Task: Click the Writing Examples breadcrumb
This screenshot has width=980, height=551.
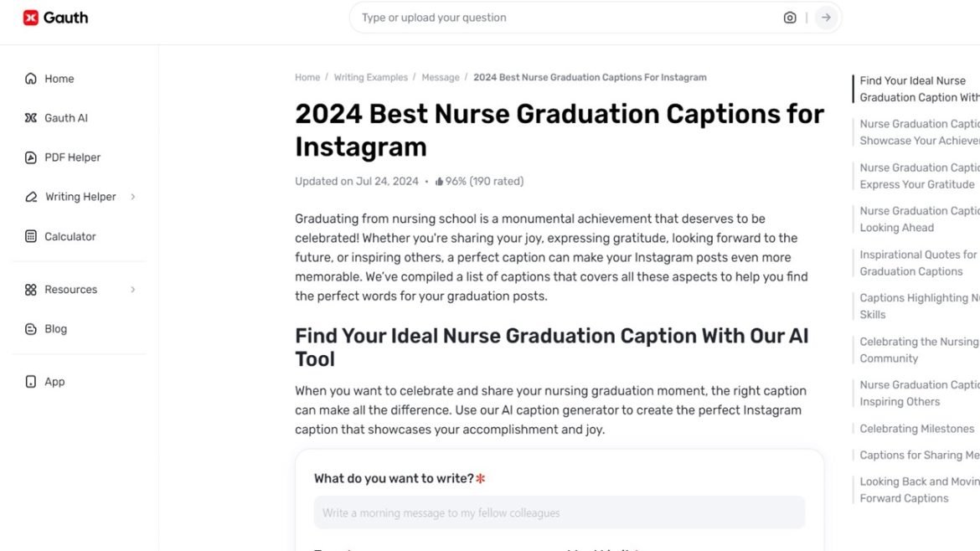Action: click(x=370, y=78)
